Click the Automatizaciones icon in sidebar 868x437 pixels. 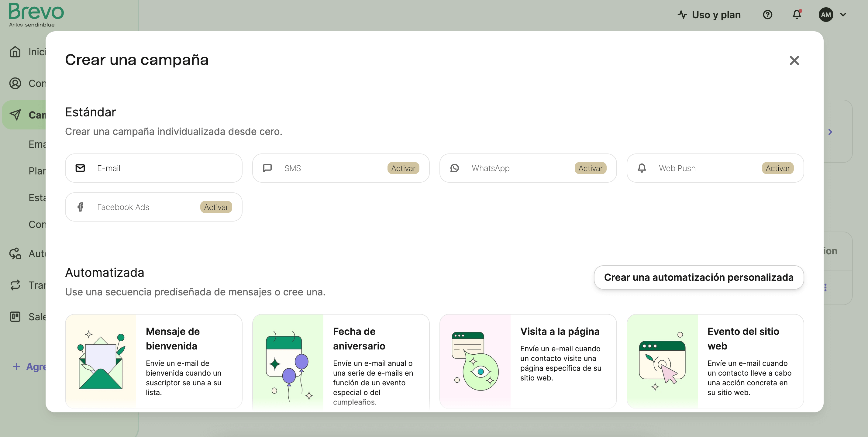[x=15, y=253]
